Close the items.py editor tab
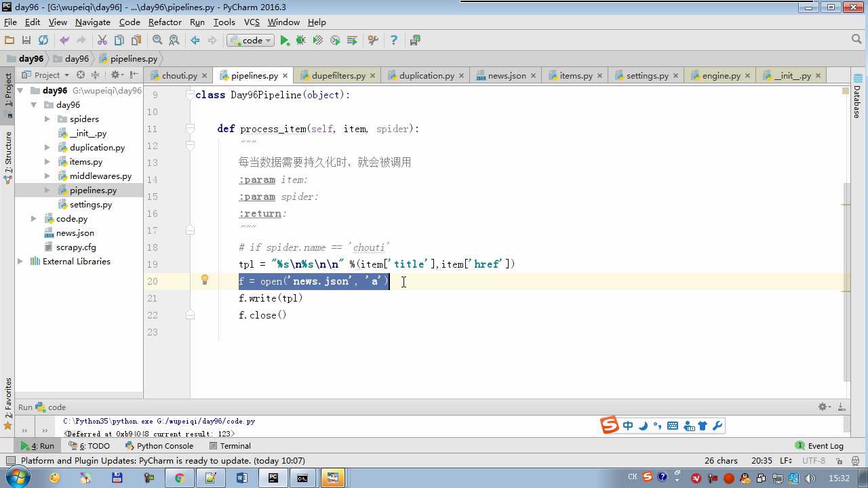868x488 pixels. (599, 76)
